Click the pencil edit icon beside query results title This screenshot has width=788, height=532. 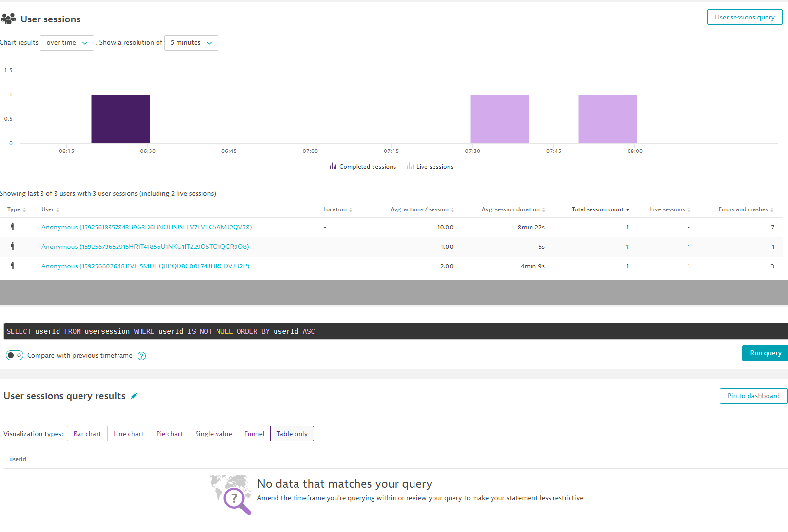click(134, 396)
